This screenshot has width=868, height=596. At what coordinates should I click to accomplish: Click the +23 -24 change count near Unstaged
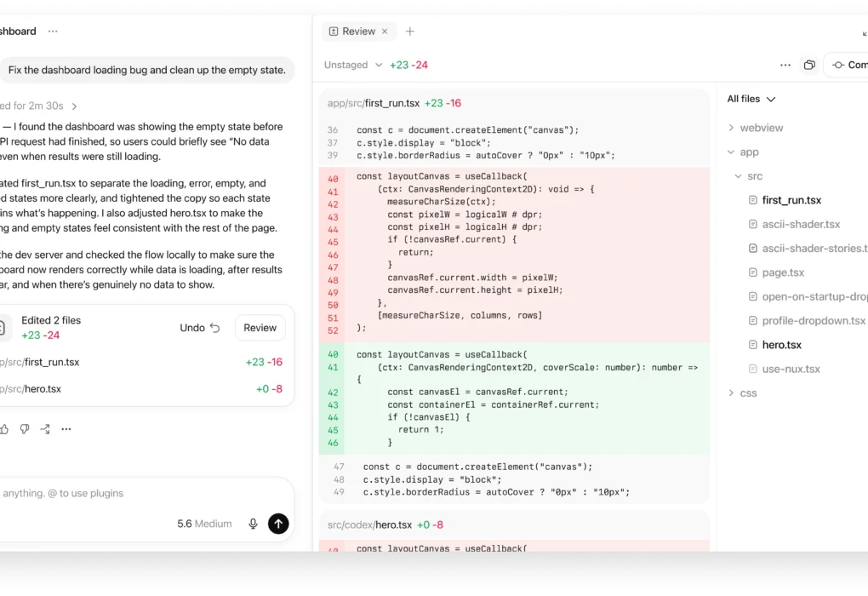click(x=408, y=65)
